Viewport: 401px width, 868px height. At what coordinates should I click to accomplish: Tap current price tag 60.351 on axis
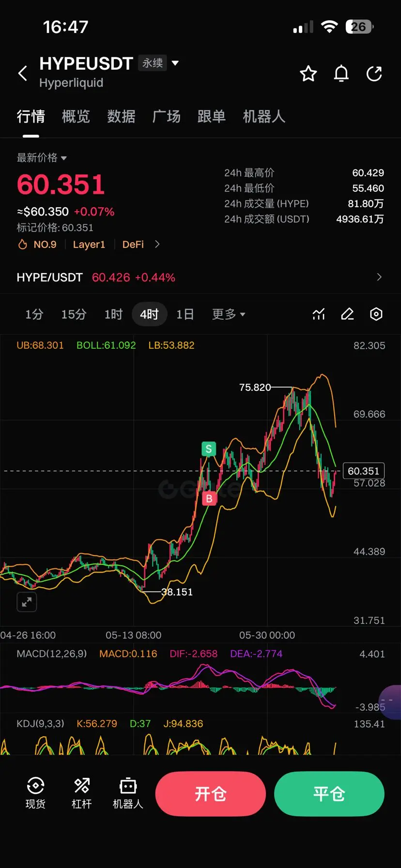pyautogui.click(x=364, y=471)
